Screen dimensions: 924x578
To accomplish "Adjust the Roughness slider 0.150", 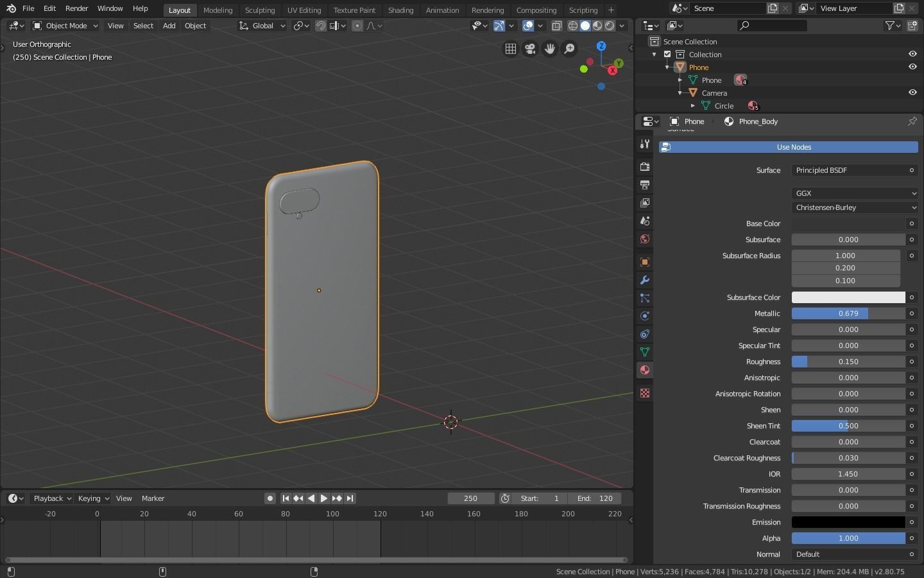I will coord(848,362).
